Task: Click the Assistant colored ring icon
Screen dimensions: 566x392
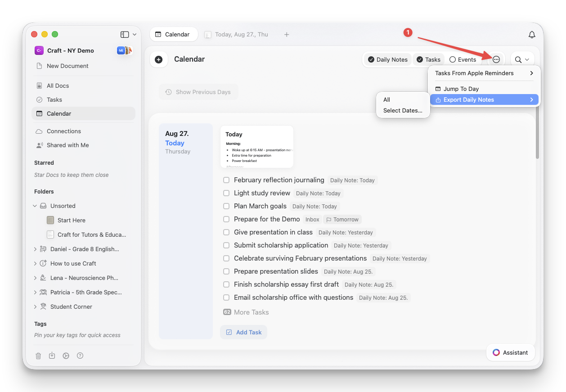Action: click(496, 352)
